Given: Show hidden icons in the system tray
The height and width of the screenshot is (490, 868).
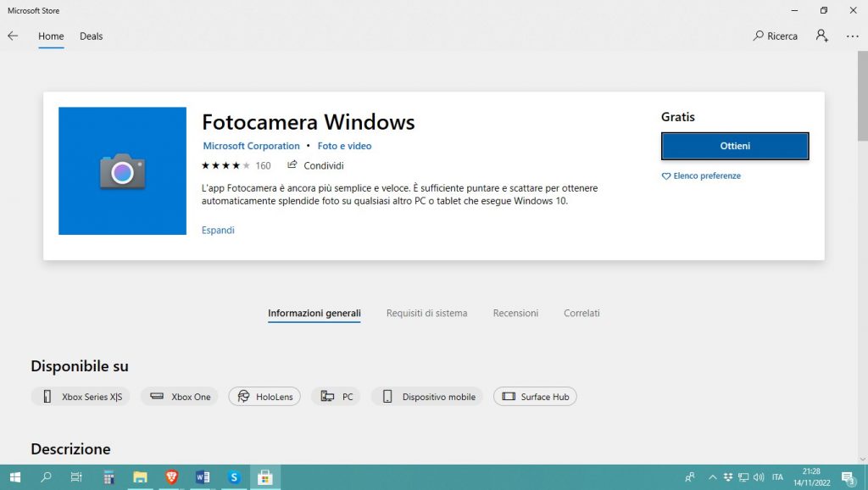Looking at the screenshot, I should (713, 478).
